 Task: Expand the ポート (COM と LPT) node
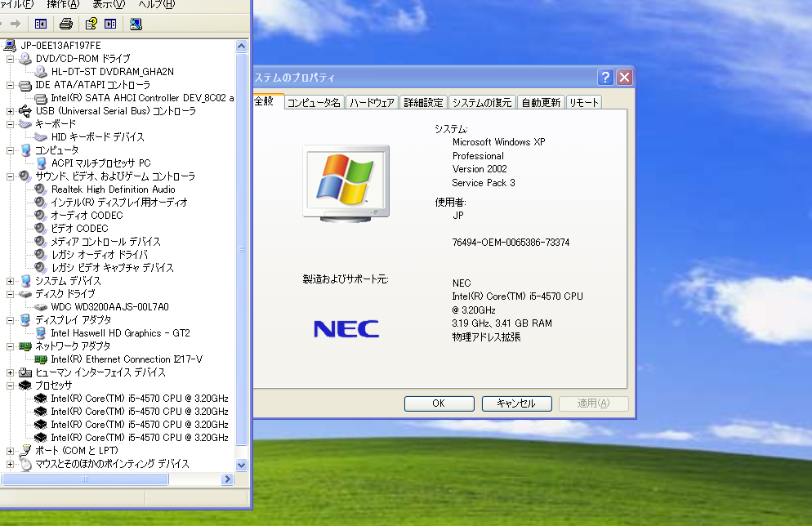tap(10, 451)
